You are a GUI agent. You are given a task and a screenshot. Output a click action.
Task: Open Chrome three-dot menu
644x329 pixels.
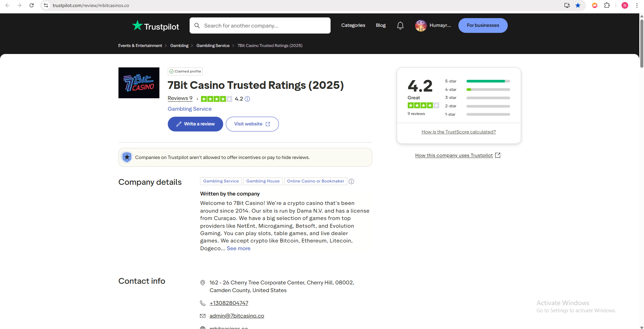pyautogui.click(x=637, y=5)
